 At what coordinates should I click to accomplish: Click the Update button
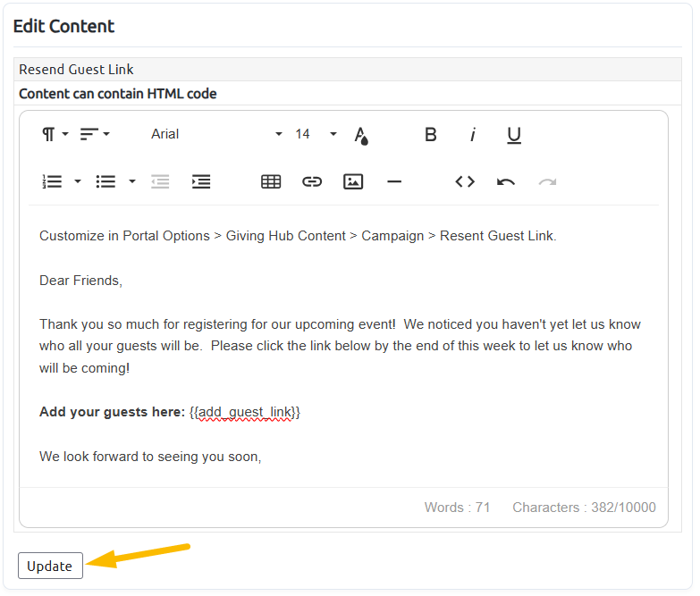[x=50, y=566]
